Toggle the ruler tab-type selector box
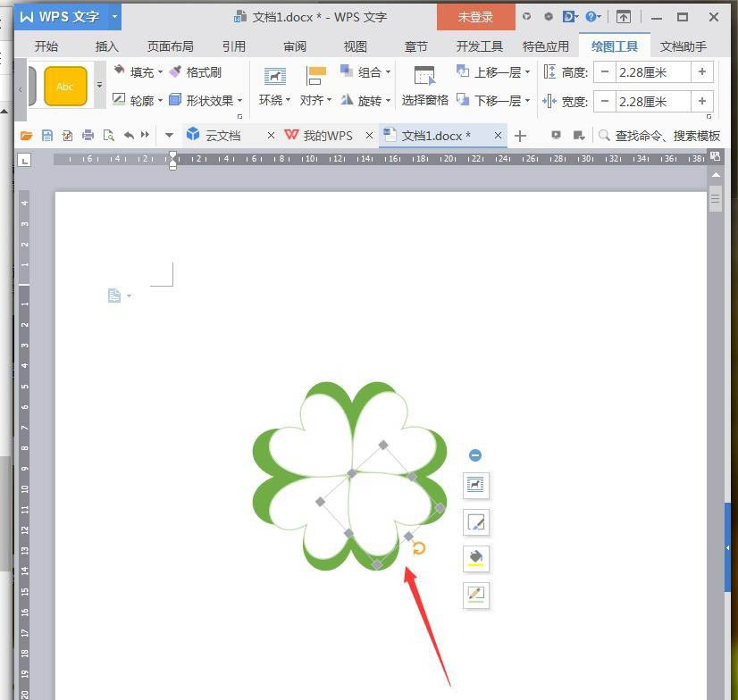The width and height of the screenshot is (738, 700). coord(24,161)
